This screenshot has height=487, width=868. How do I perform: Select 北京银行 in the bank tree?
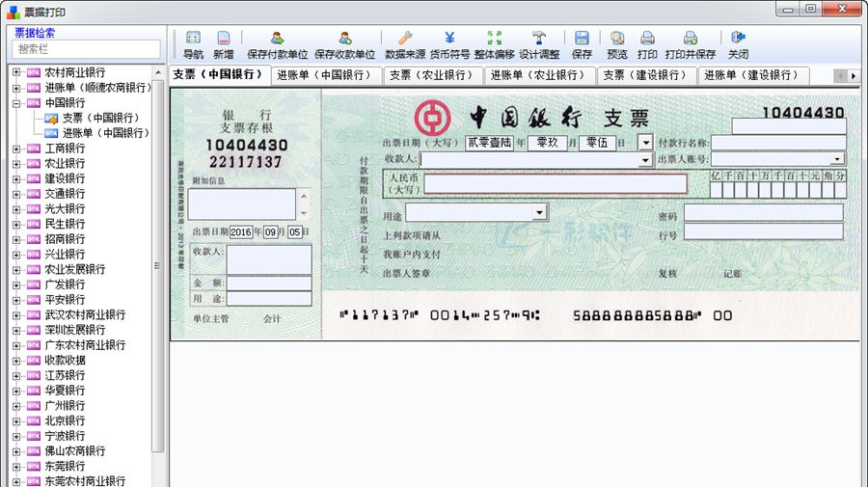[65, 420]
